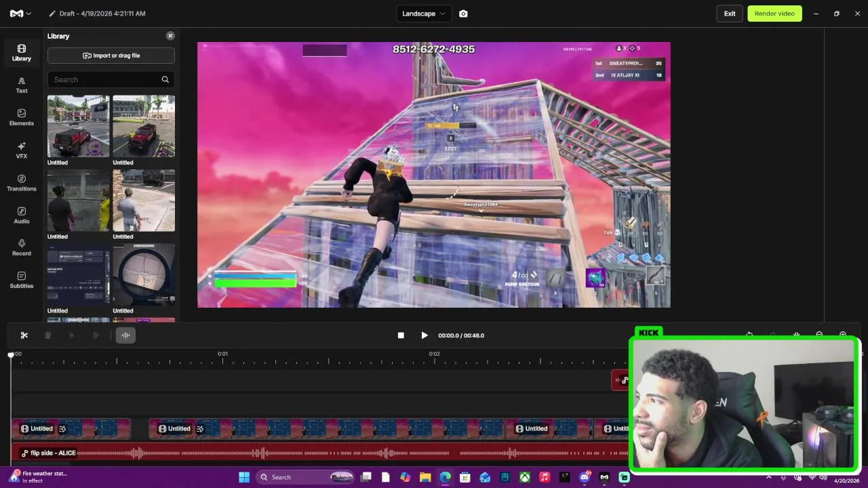868x488 pixels.
Task: Click the pencil icon next to Draft
Action: 52,14
